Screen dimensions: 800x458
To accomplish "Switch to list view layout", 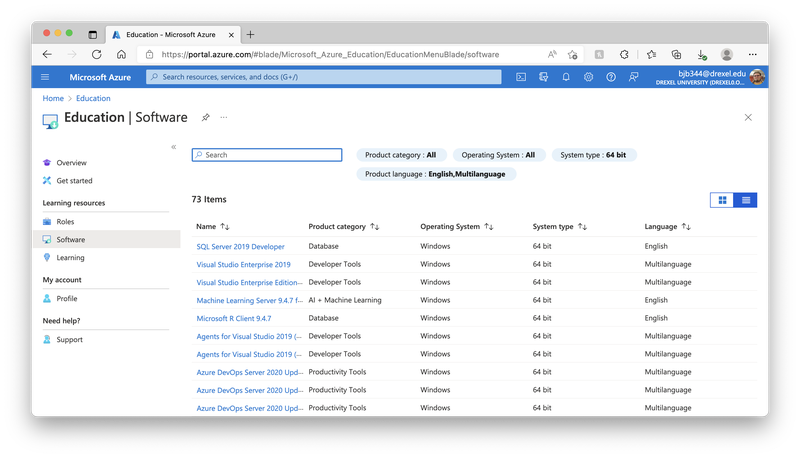I will tap(745, 200).
